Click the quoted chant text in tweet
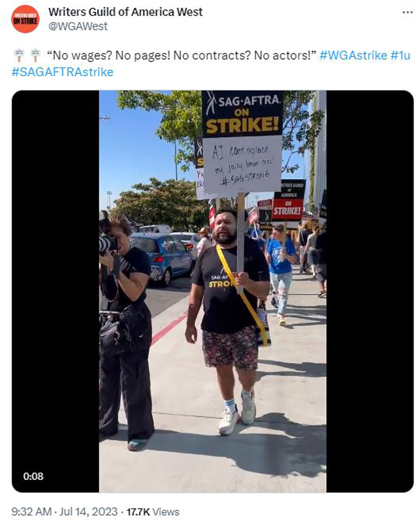The height and width of the screenshot is (525, 420). [182, 55]
